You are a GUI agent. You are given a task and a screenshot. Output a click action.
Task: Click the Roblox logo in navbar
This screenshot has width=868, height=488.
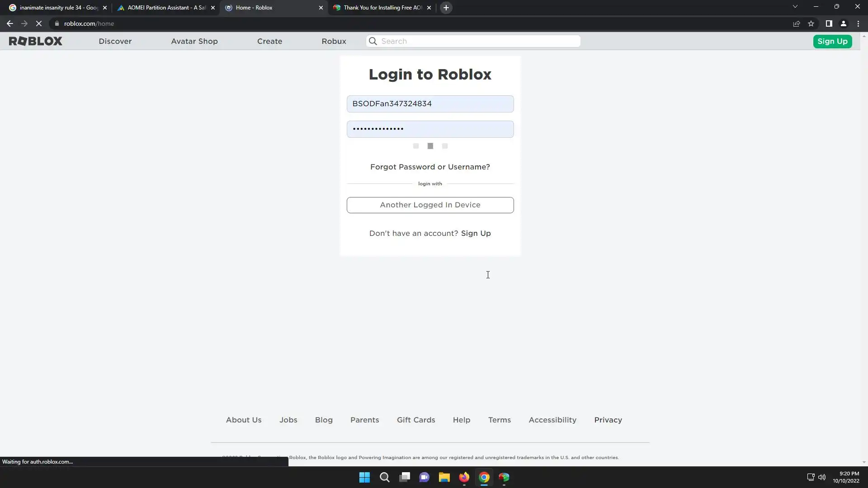click(x=35, y=41)
